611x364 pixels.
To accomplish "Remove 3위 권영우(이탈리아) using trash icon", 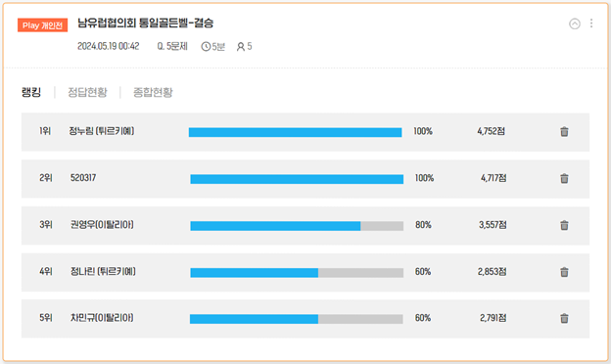I will [564, 225].
